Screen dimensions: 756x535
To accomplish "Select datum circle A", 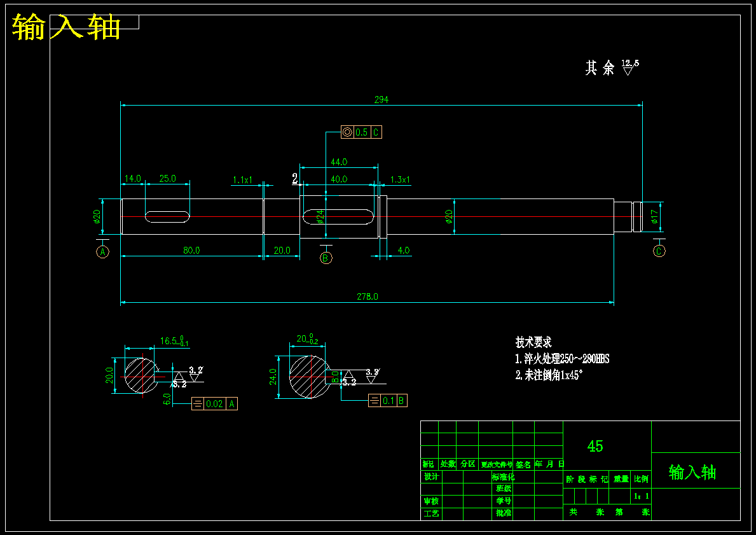I will 103,251.
